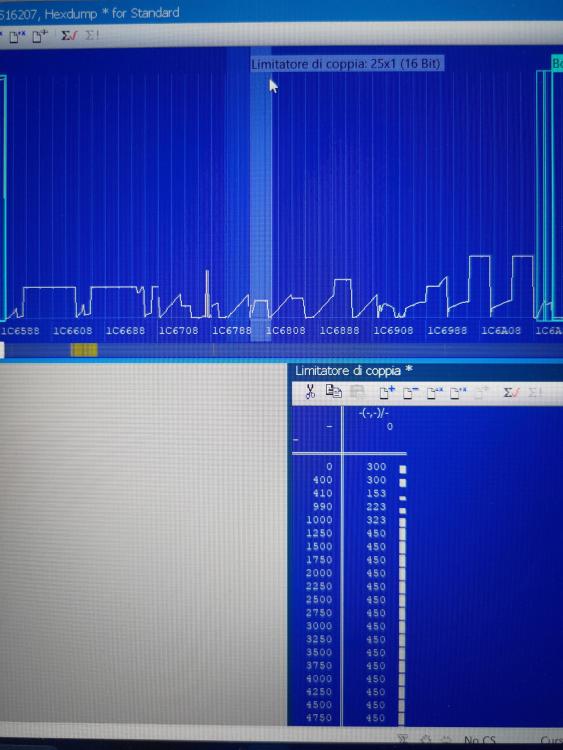
Task: Click the subtract-value minus icon in map toolbar
Action: point(410,393)
